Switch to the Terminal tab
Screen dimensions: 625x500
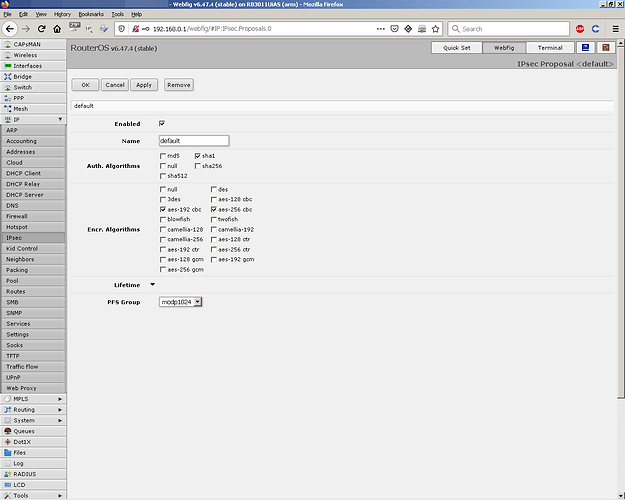[550, 47]
